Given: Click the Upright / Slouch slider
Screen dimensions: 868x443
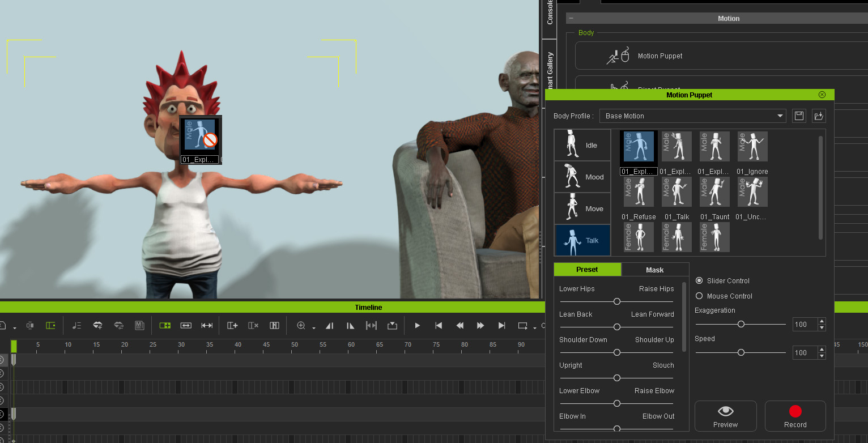Looking at the screenshot, I should (616, 378).
